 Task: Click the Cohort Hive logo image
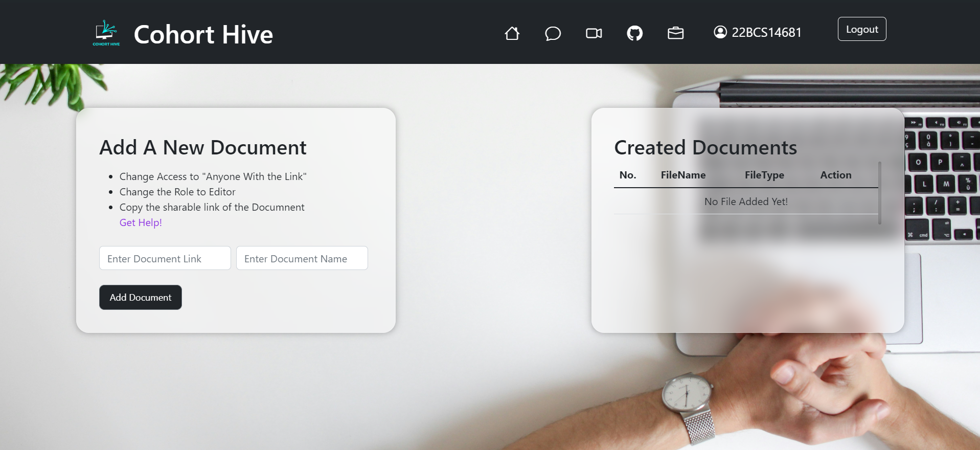coord(106,33)
